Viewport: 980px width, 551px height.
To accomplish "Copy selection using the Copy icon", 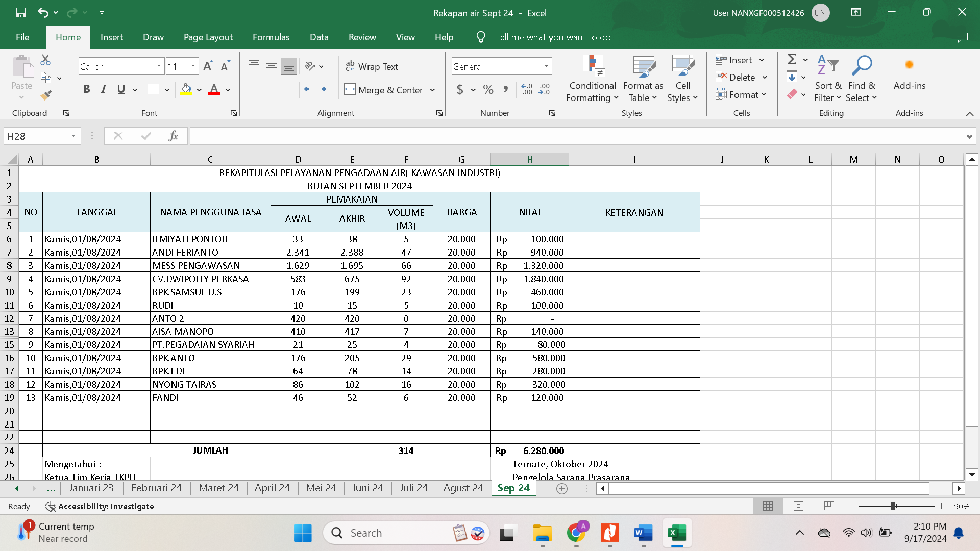I will (x=46, y=78).
